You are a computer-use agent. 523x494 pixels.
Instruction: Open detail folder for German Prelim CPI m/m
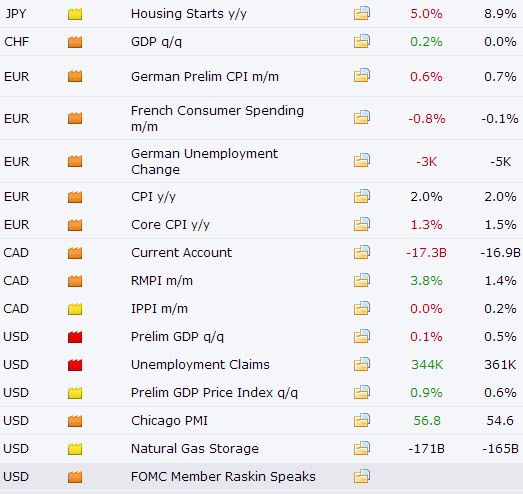[x=362, y=76]
